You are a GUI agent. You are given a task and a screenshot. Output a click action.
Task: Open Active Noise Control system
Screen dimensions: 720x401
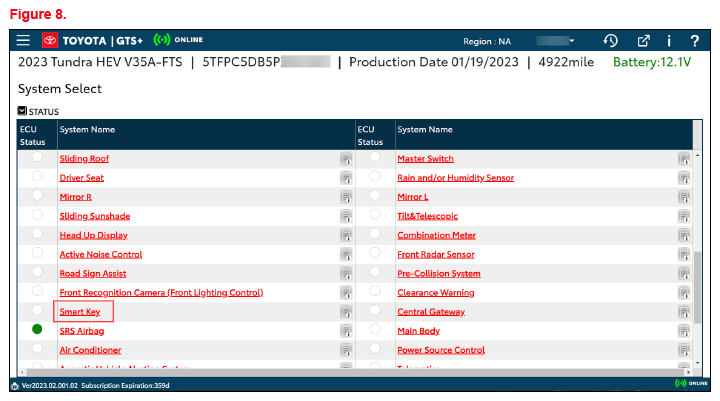[x=101, y=254]
